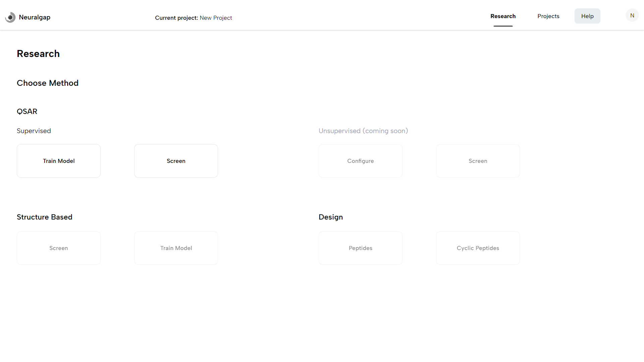The height and width of the screenshot is (362, 644).
Task: Select Screen under Structure Based
Action: point(59,248)
